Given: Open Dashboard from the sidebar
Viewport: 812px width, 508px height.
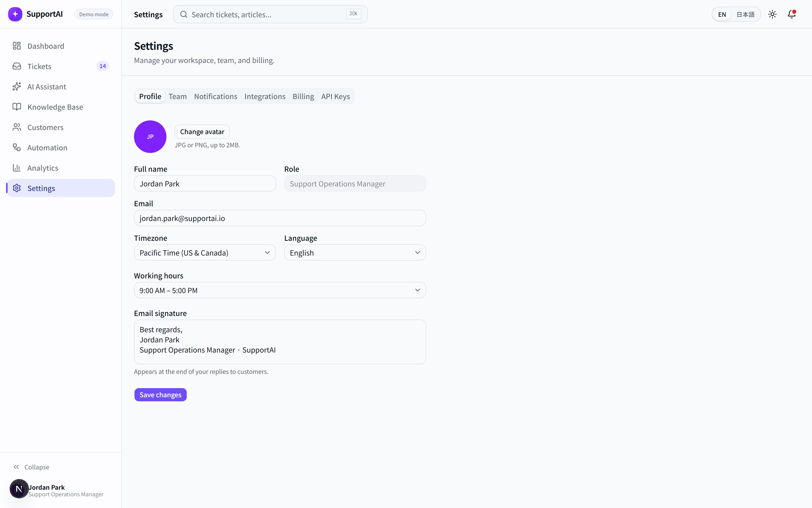Looking at the screenshot, I should tap(60, 46).
